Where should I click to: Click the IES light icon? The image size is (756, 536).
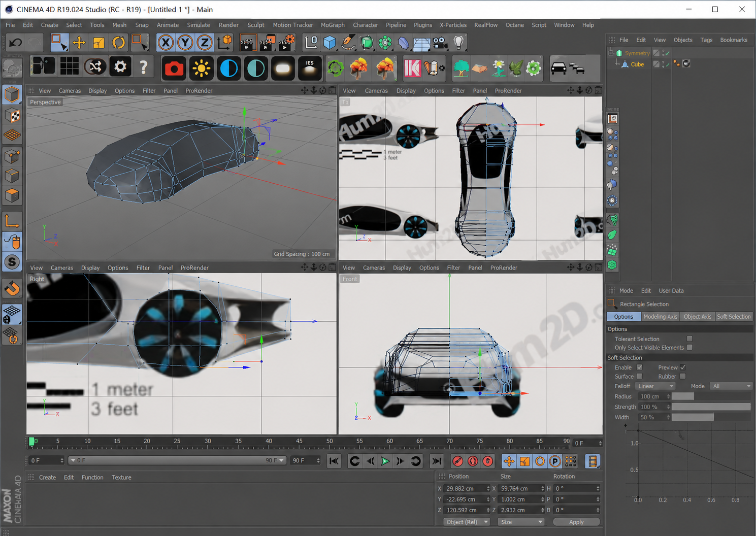(310, 68)
